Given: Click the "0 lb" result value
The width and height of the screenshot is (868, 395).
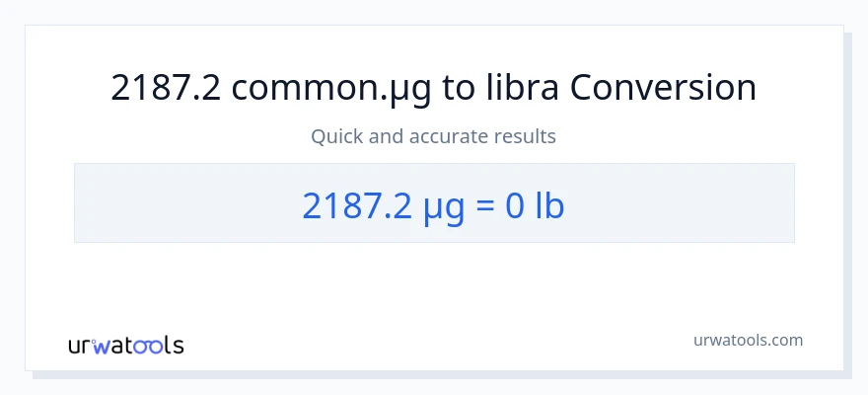Looking at the screenshot, I should click(x=535, y=203).
